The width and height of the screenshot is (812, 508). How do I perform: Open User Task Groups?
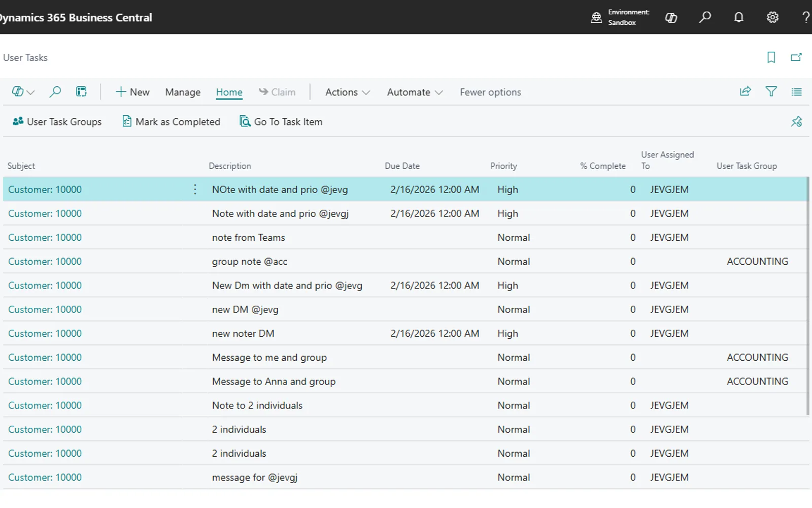coord(57,121)
